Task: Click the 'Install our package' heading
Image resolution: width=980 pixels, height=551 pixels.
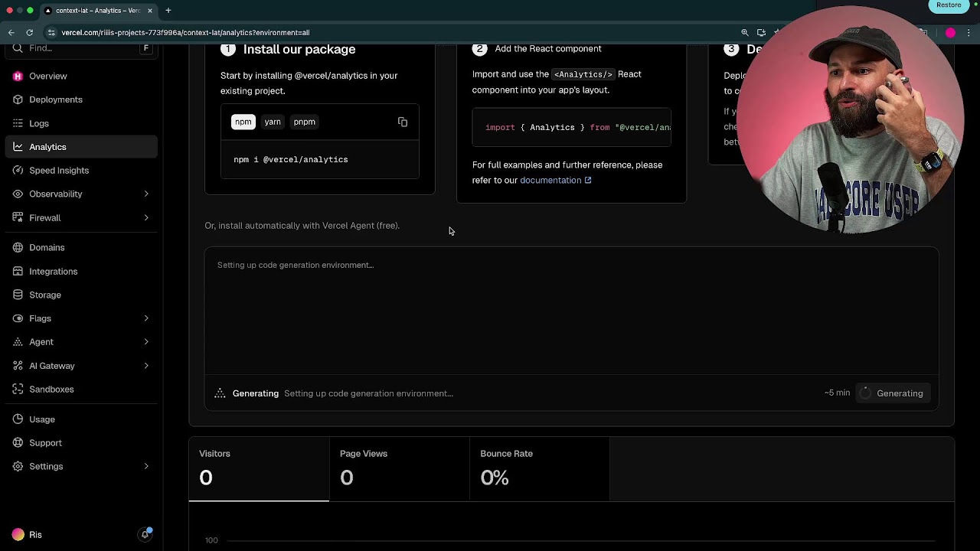Action: click(299, 50)
